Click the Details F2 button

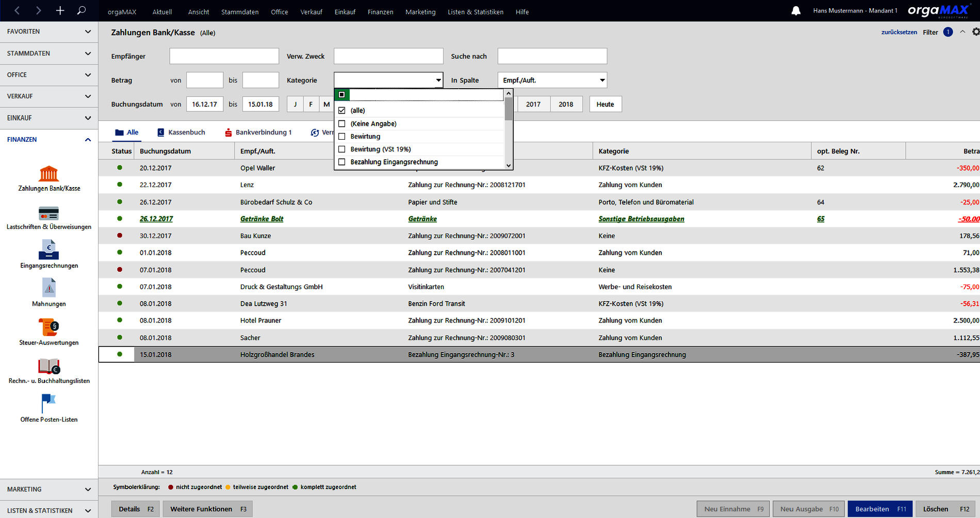tap(136, 509)
